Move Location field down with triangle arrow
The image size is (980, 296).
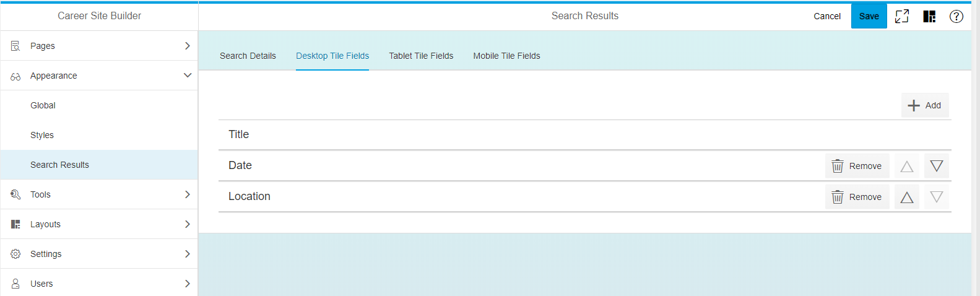point(937,197)
